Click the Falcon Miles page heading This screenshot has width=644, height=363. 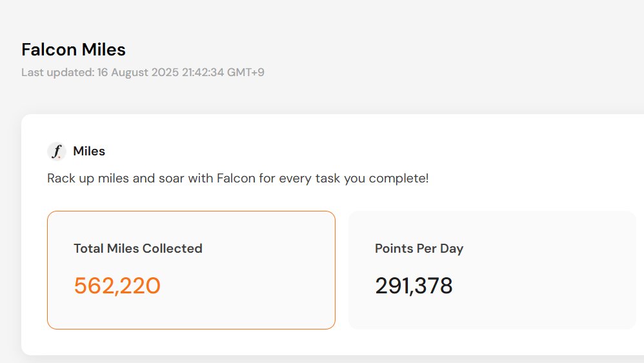(x=74, y=50)
